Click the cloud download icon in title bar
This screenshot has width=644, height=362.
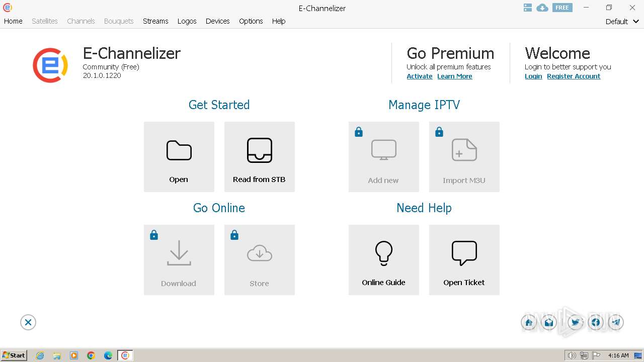pos(542,8)
